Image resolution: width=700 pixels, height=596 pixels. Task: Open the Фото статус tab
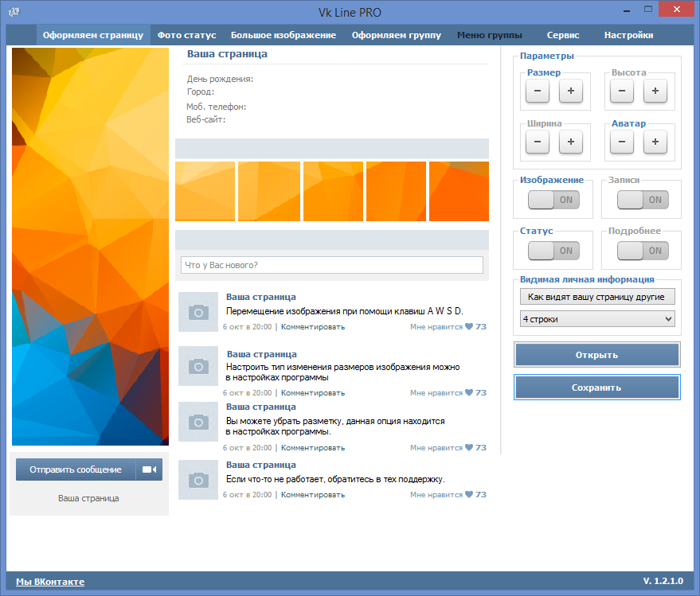tap(186, 35)
